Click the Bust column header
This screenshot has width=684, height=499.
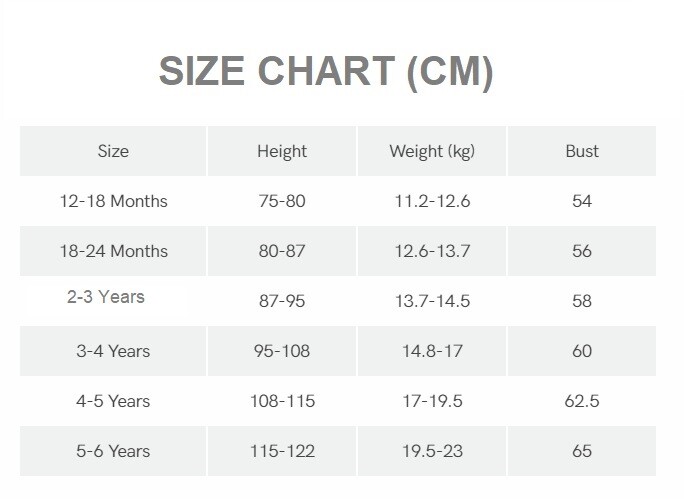[582, 151]
